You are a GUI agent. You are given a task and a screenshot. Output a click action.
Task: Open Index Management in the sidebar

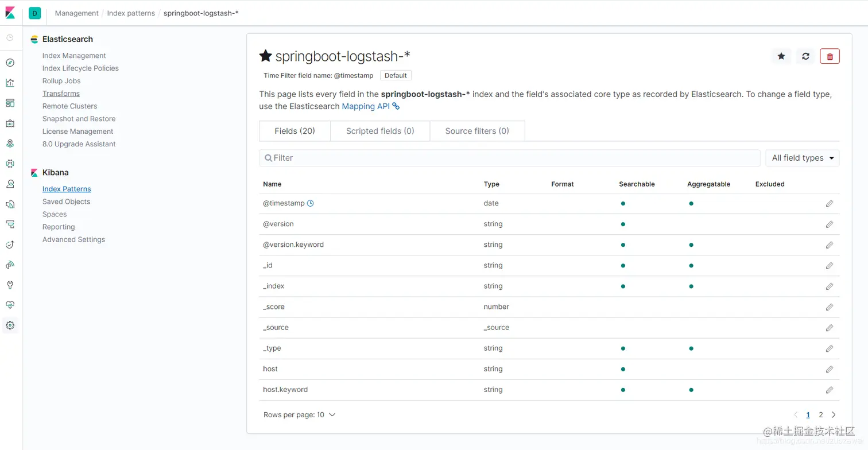[74, 56]
